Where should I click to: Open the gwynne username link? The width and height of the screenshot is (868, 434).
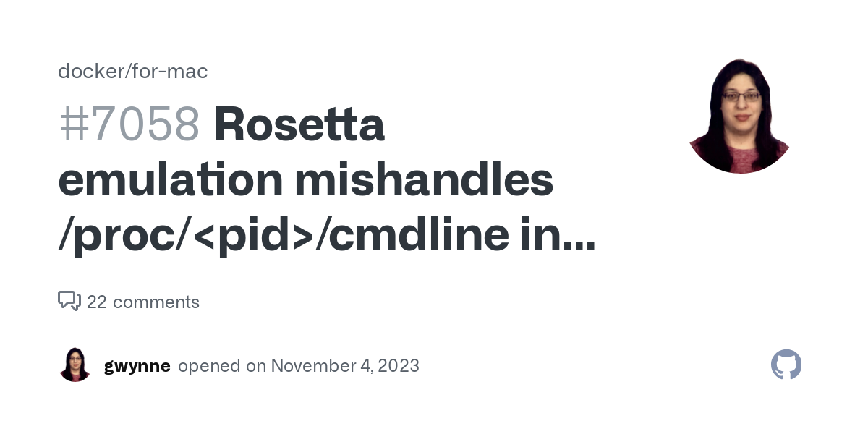(x=137, y=366)
